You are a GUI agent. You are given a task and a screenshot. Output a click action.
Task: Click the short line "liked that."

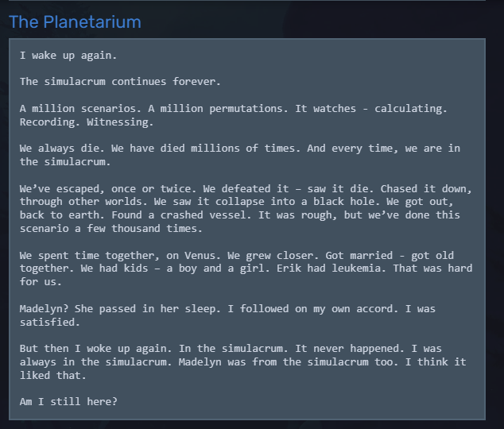(54, 375)
